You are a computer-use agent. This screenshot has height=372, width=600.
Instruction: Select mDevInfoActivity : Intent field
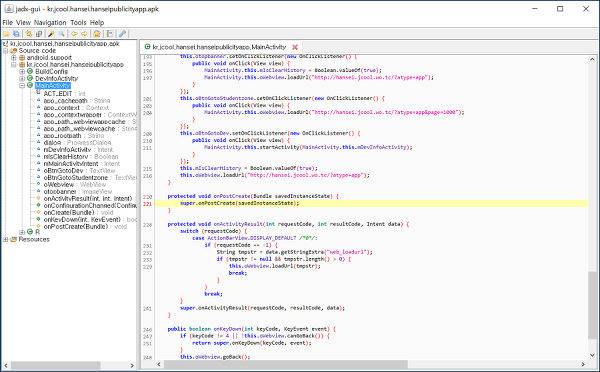tap(78, 150)
